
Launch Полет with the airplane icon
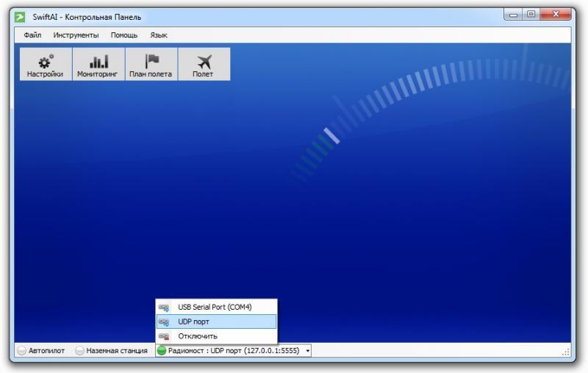tap(204, 65)
